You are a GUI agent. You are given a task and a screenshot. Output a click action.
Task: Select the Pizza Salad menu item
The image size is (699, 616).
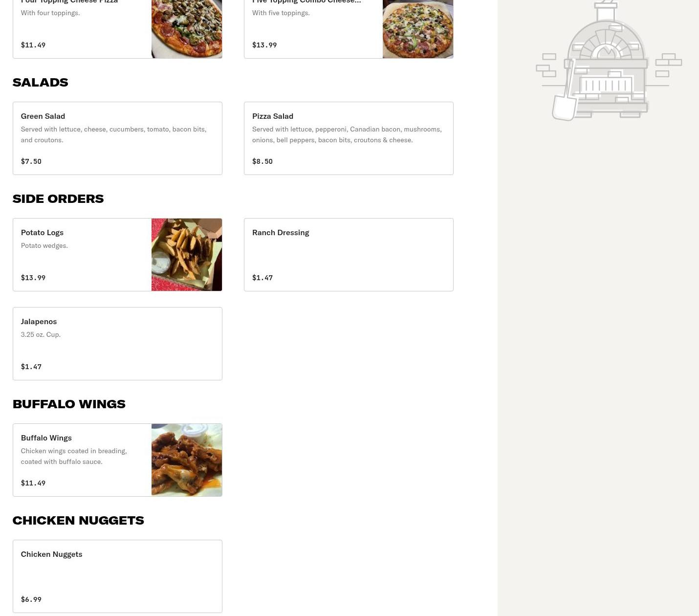click(349, 138)
